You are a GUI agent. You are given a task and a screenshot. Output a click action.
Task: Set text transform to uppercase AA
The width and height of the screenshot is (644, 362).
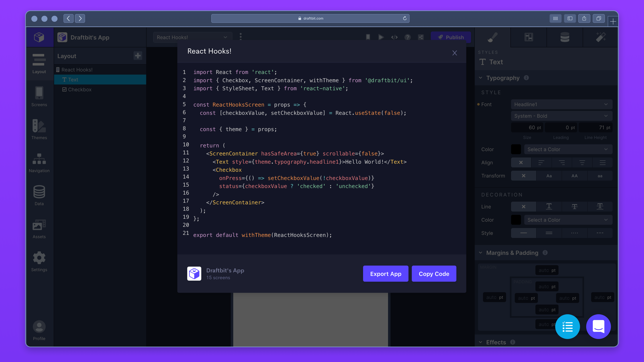(x=574, y=176)
